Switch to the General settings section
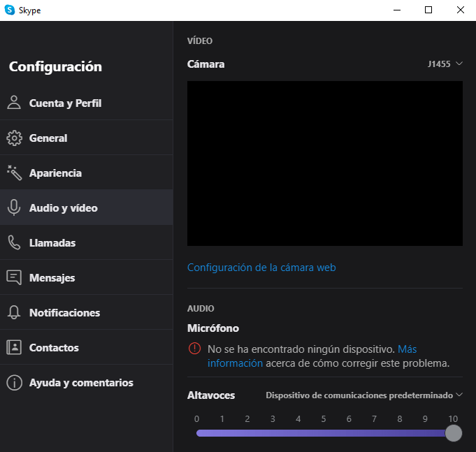Screen dimensions: 476x452 coord(87,138)
